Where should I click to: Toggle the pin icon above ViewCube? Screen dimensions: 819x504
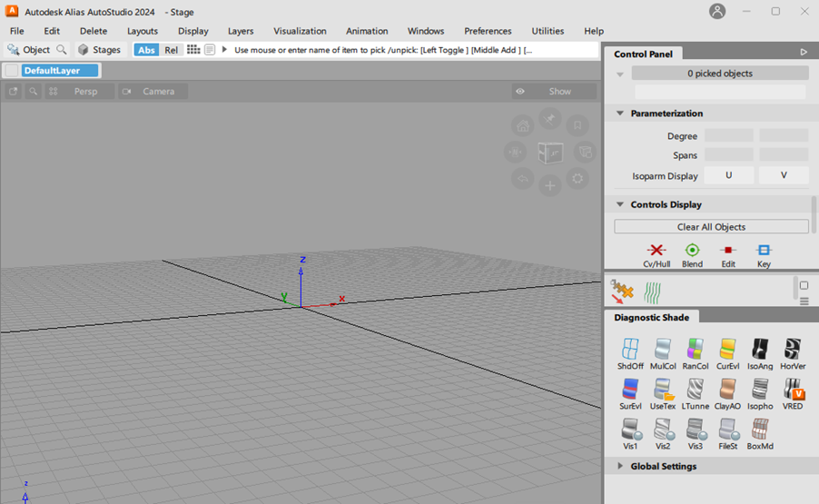tap(549, 119)
